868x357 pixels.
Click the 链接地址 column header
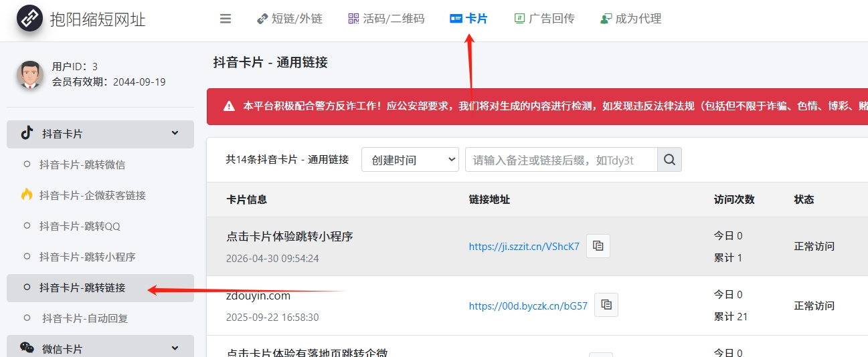(x=489, y=199)
